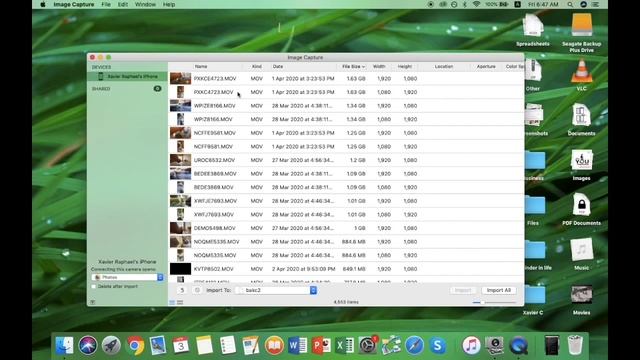Open Finder from the dock
The image size is (640, 360).
click(64, 346)
